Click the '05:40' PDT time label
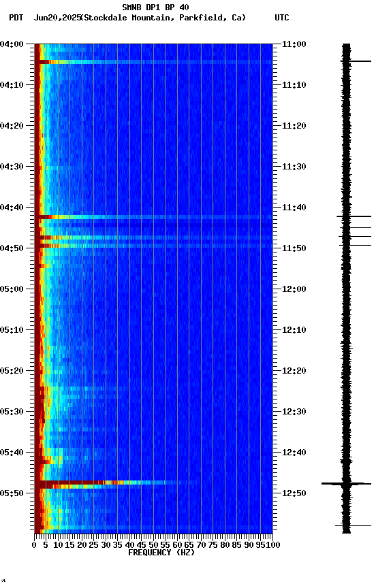This screenshot has width=376, height=588. (x=12, y=453)
